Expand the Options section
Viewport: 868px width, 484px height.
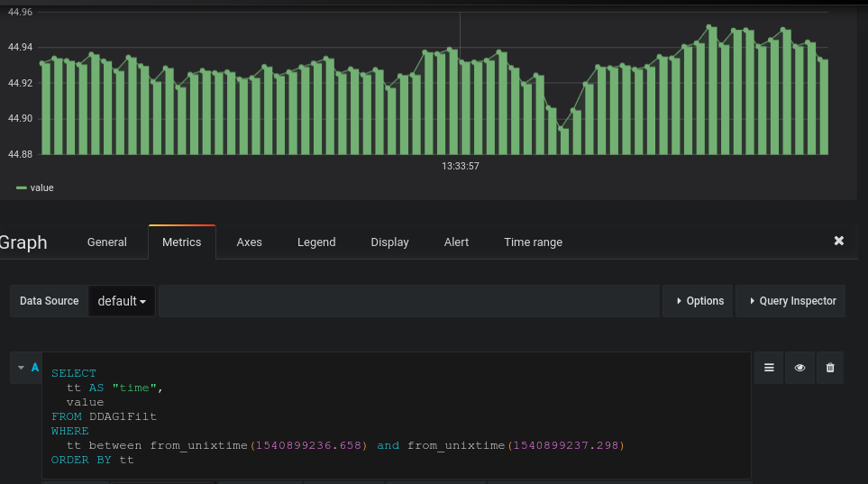click(699, 301)
